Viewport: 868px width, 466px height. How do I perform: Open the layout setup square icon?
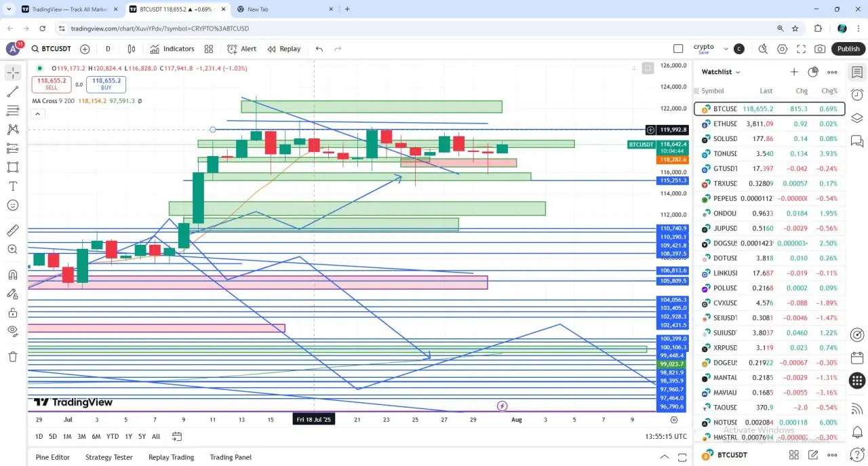(678, 49)
